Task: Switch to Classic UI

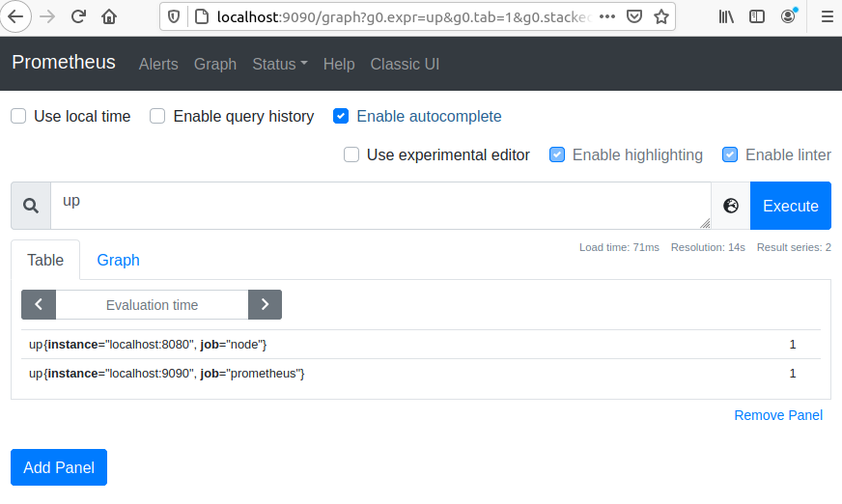Action: [405, 64]
